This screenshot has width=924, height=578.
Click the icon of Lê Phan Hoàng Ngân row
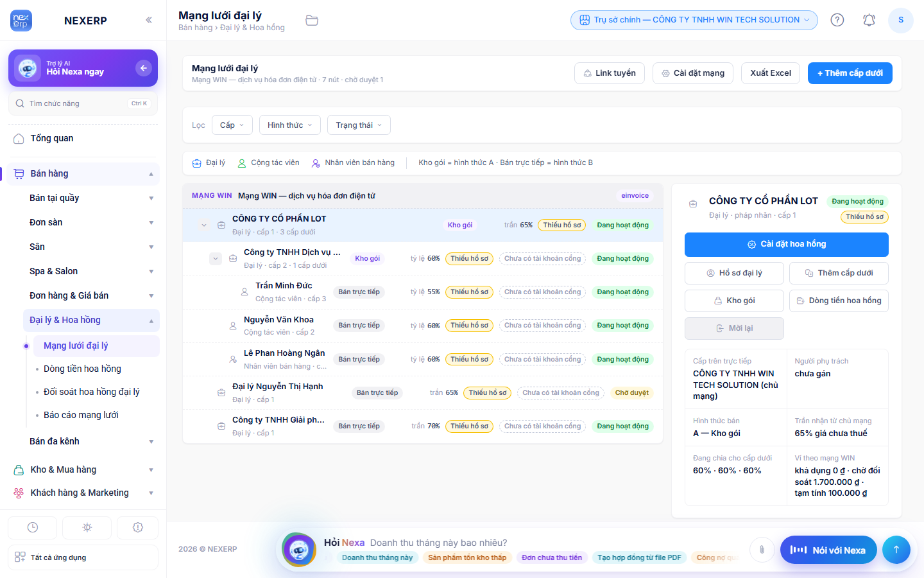click(233, 359)
